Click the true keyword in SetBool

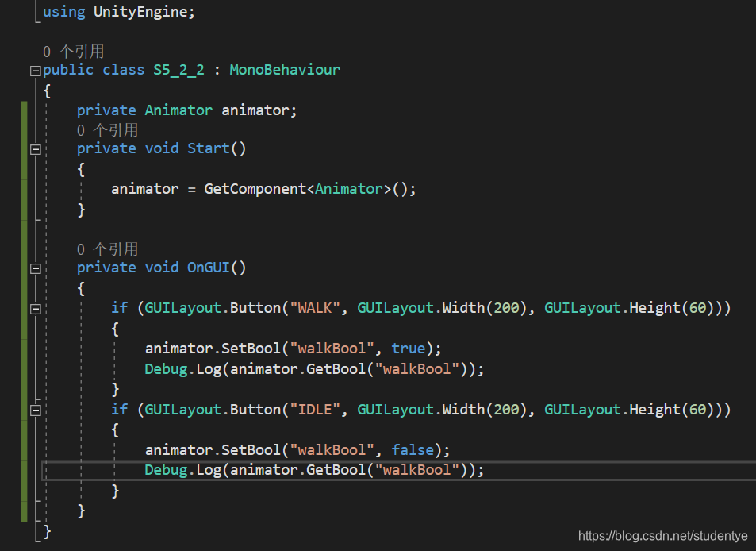point(409,349)
